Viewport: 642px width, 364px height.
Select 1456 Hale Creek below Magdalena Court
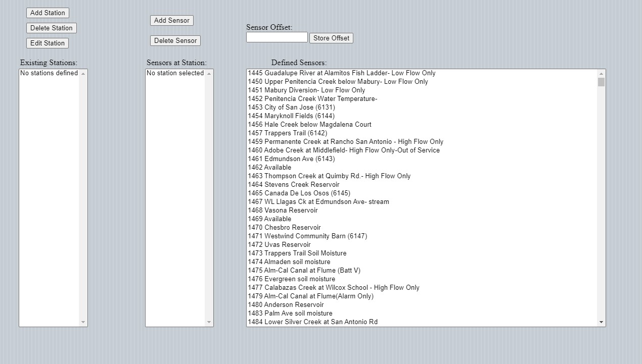click(309, 125)
